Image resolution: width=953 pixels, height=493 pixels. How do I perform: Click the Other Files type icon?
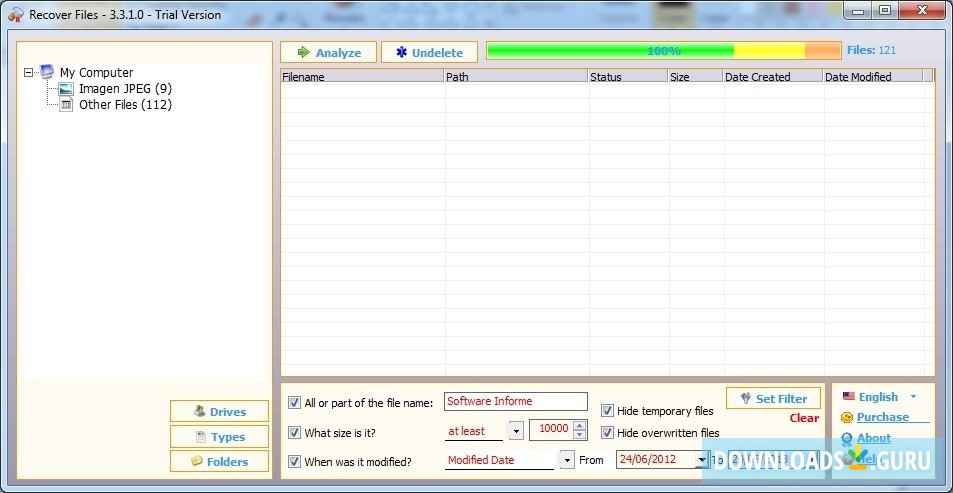(66, 105)
